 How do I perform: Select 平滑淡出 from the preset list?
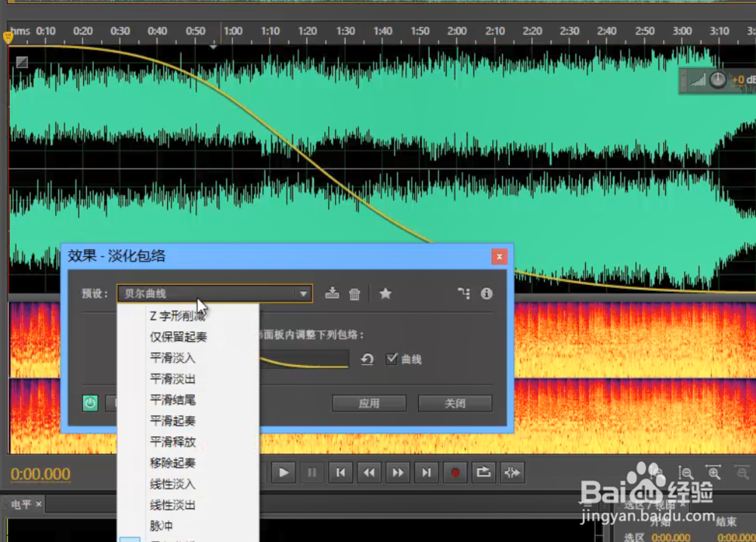[x=172, y=379]
